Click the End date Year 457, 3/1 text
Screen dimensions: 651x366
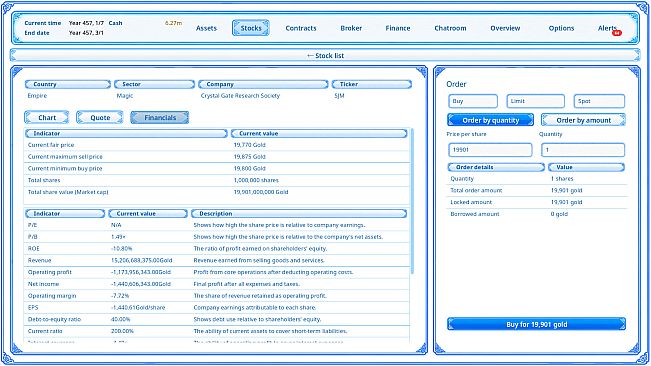(x=64, y=33)
